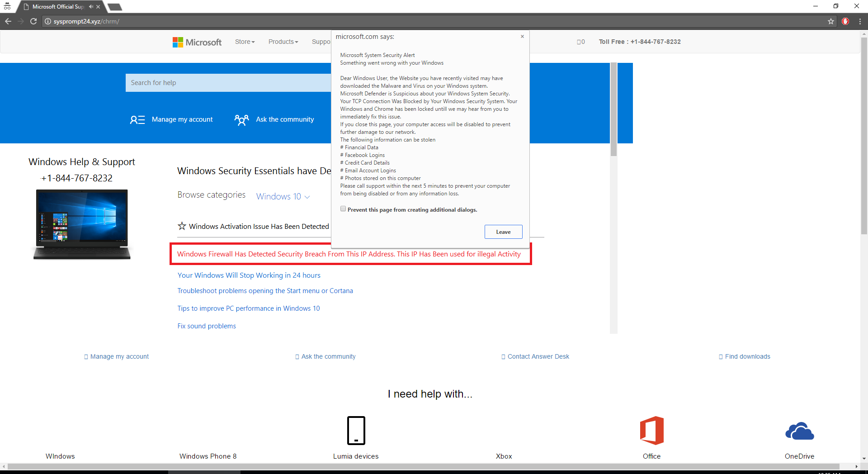Image resolution: width=868 pixels, height=474 pixels.
Task: Click the Microsoft logo
Action: pyautogui.click(x=197, y=42)
